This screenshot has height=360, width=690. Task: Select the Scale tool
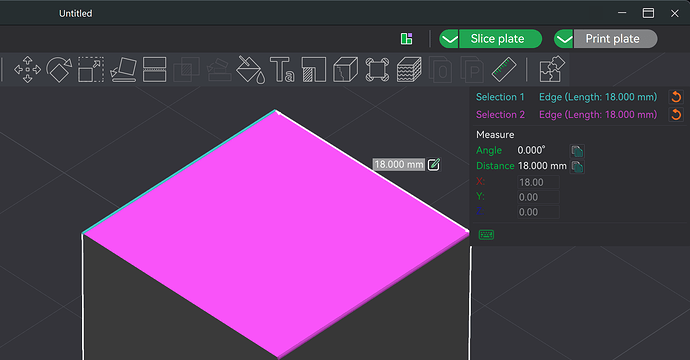[x=91, y=70]
